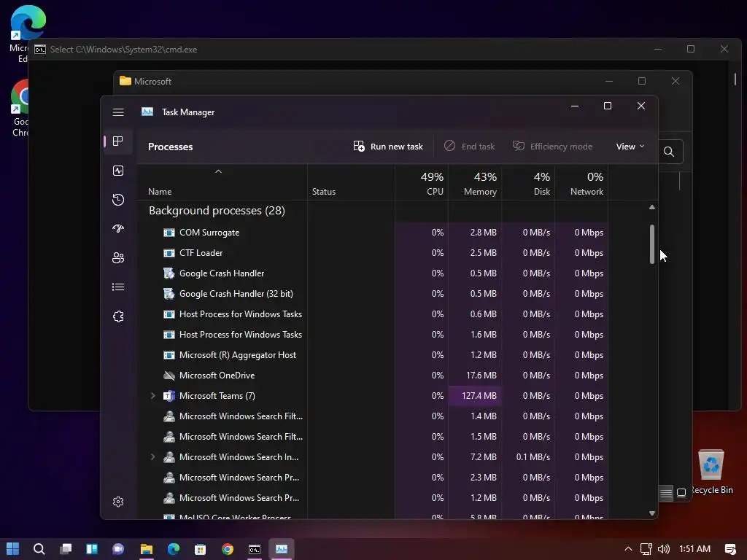
Task: Click Background processes (28) group heading
Action: (217, 211)
